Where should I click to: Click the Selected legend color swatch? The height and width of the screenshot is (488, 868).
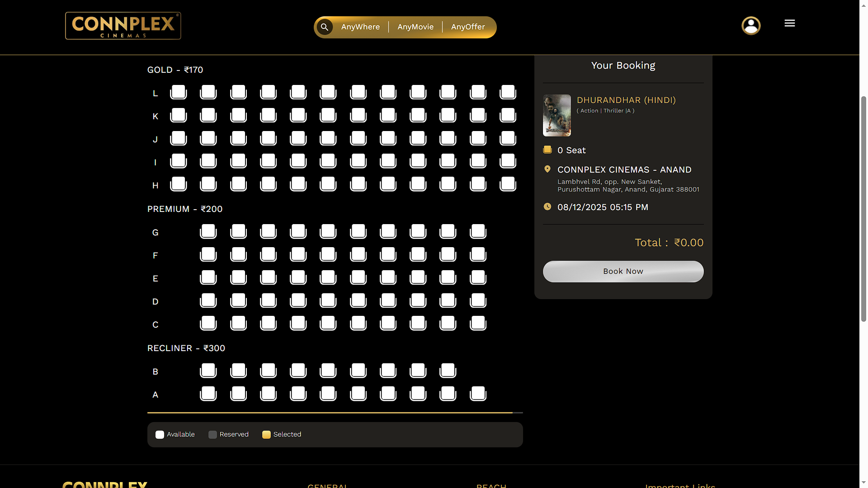click(x=266, y=435)
